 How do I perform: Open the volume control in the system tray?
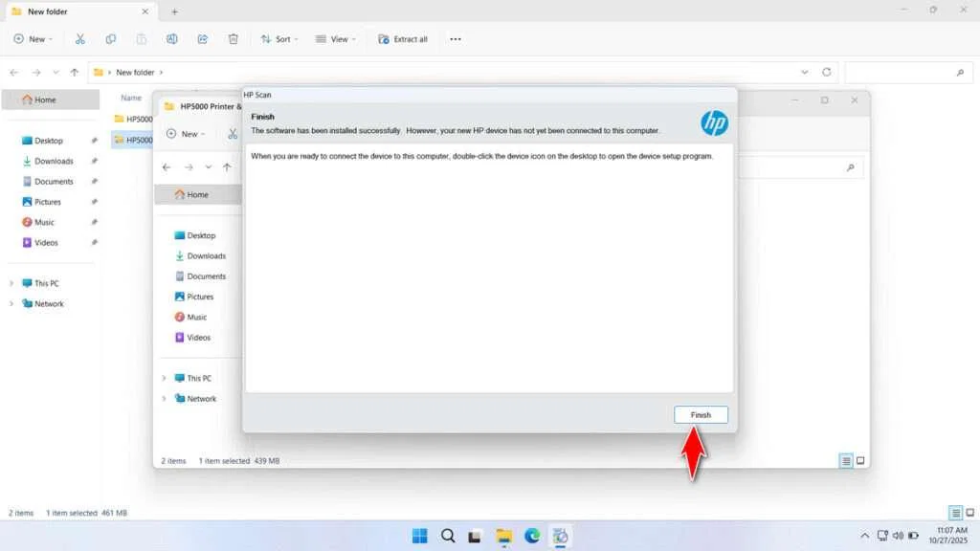[897, 535]
